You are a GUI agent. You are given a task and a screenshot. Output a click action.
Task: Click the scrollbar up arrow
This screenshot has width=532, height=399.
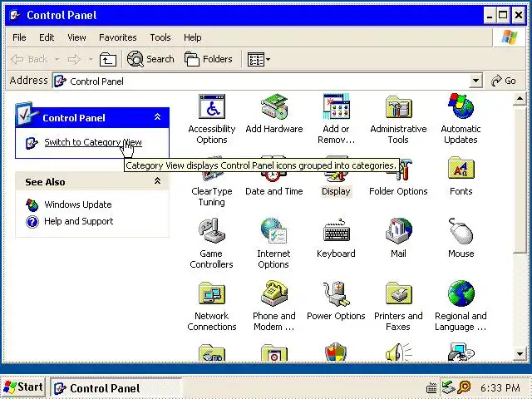point(520,99)
